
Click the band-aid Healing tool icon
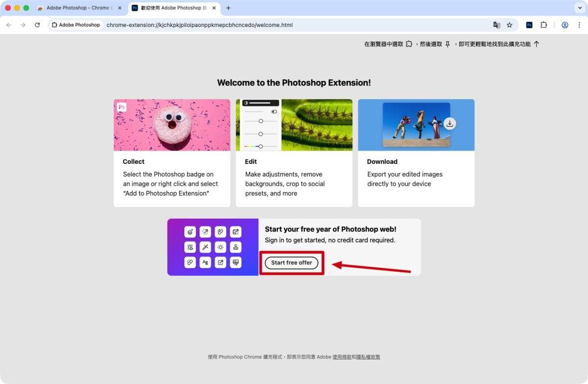[220, 231]
